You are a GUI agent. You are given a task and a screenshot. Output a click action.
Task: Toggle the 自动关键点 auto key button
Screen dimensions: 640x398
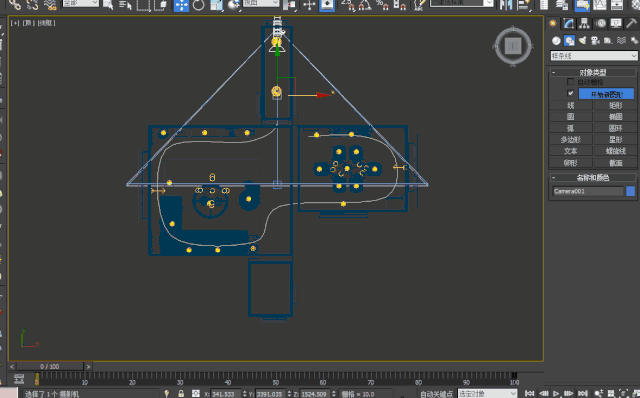click(x=436, y=394)
